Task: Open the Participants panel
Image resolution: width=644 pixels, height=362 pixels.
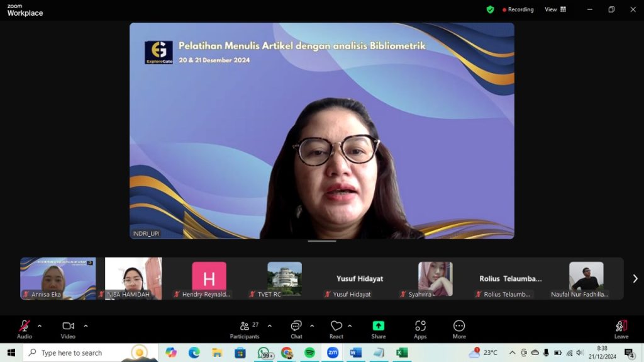Action: click(x=245, y=329)
